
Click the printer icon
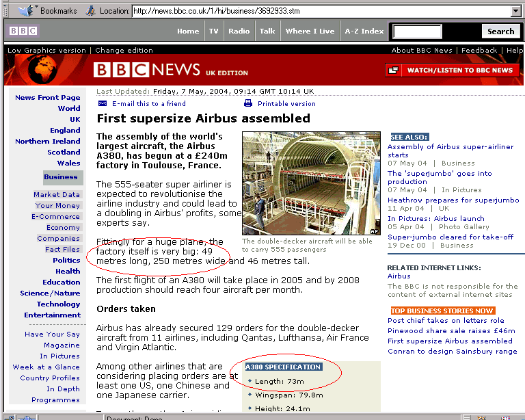tap(247, 103)
